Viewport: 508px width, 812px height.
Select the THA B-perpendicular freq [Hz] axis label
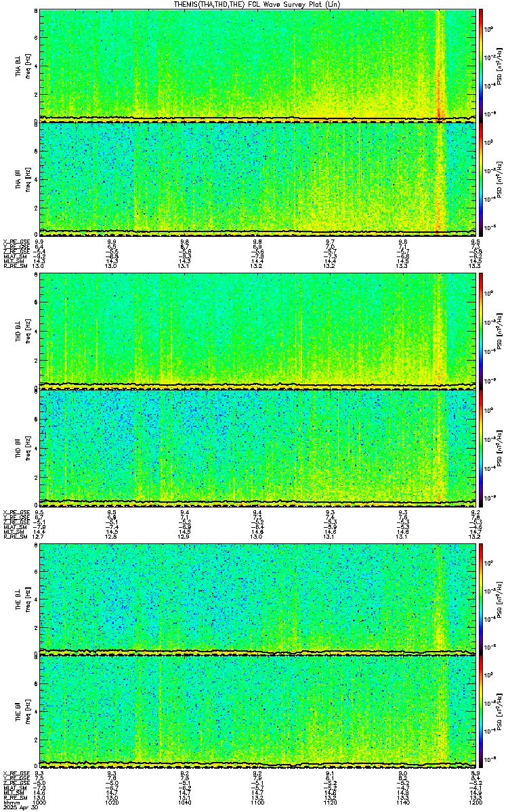(x=28, y=65)
